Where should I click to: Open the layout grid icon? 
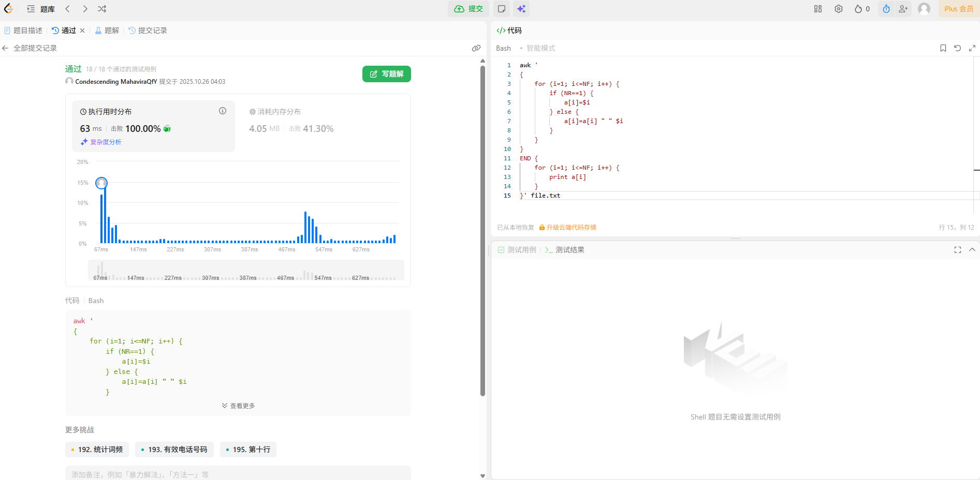pos(818,9)
